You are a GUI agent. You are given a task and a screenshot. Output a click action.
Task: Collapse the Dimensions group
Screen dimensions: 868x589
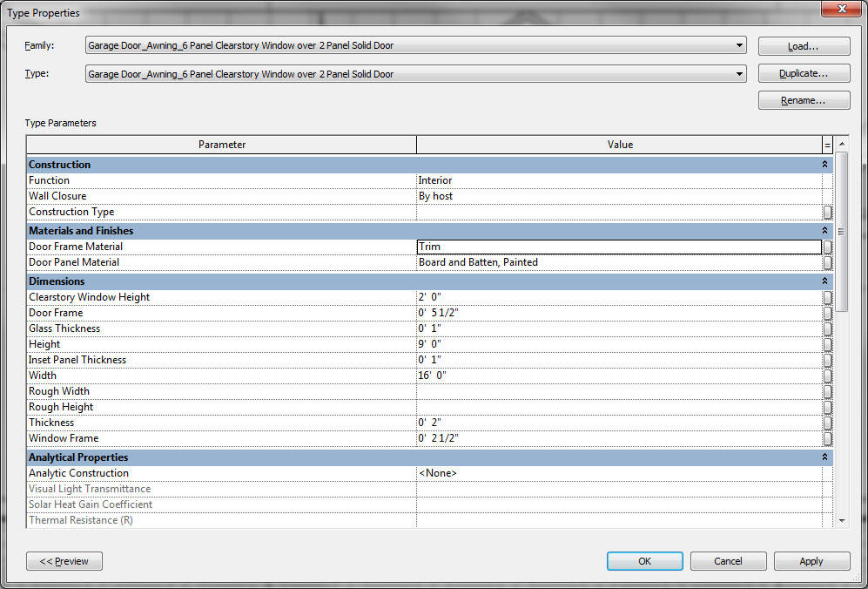pyautogui.click(x=824, y=281)
